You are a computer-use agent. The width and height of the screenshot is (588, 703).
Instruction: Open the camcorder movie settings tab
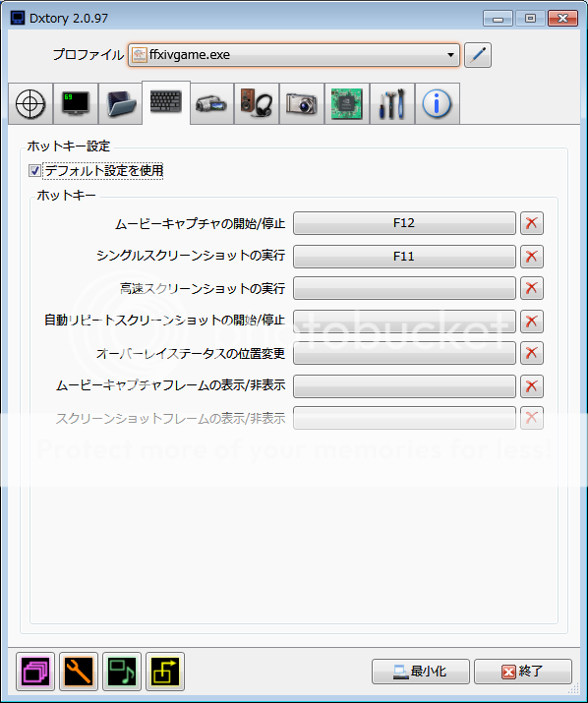point(211,103)
